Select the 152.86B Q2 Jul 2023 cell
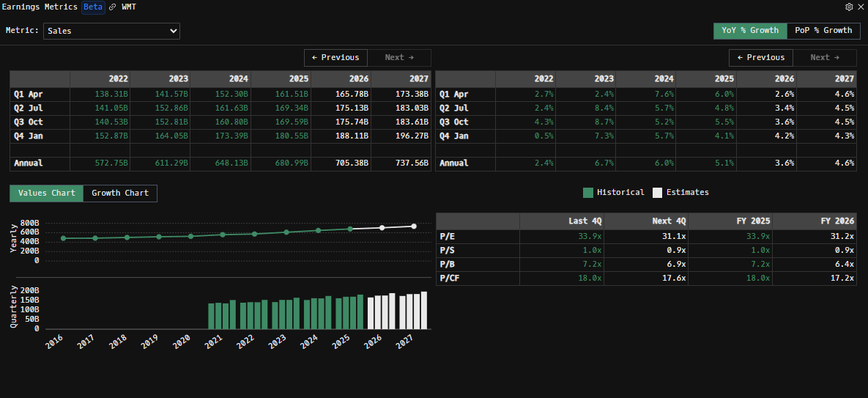The width and height of the screenshot is (868, 398). [x=160, y=108]
